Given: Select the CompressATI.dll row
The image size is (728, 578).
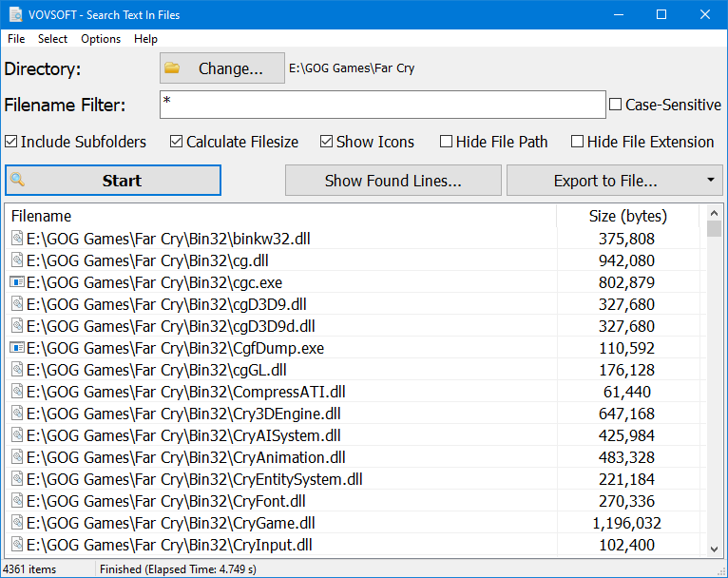Looking at the screenshot, I should (x=355, y=391).
